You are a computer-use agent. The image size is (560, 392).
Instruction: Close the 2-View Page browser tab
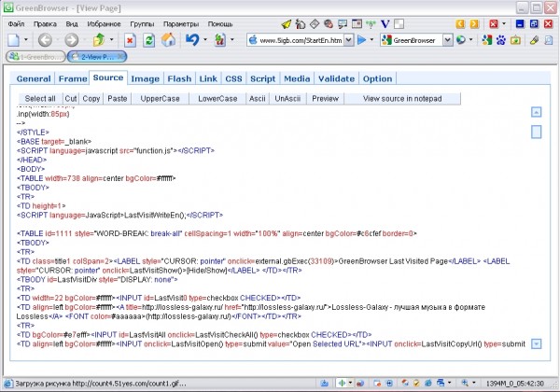click(x=120, y=56)
